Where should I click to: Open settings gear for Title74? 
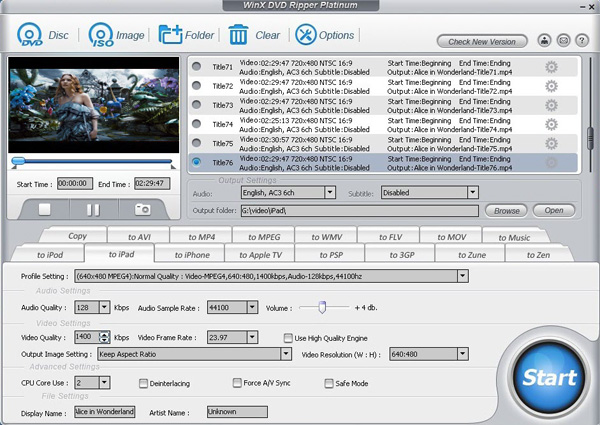point(551,125)
